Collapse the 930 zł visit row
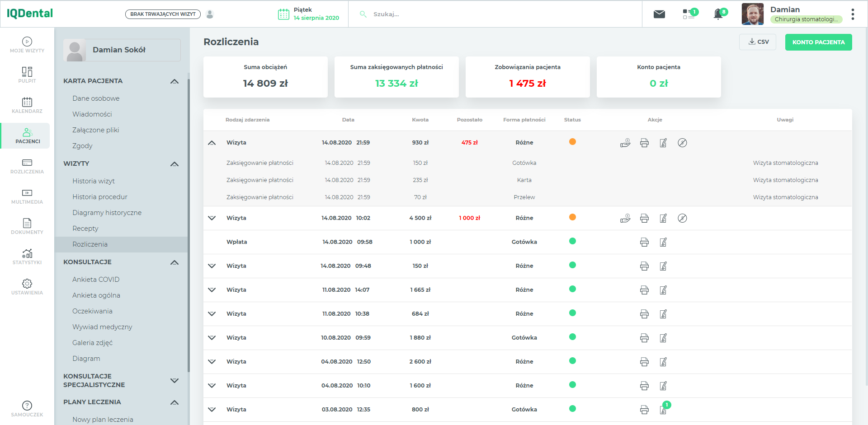 tap(212, 143)
